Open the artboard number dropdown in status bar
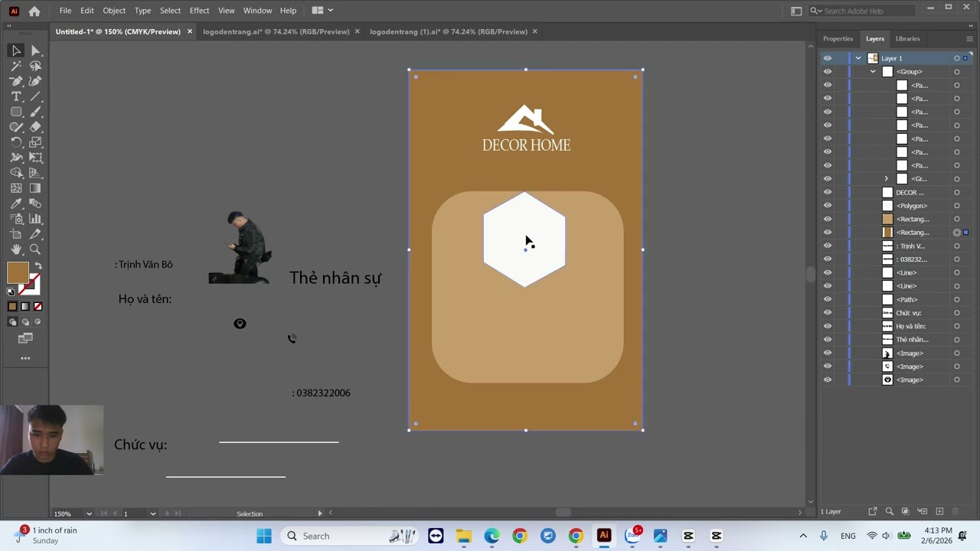The image size is (980, 551). [x=152, y=514]
